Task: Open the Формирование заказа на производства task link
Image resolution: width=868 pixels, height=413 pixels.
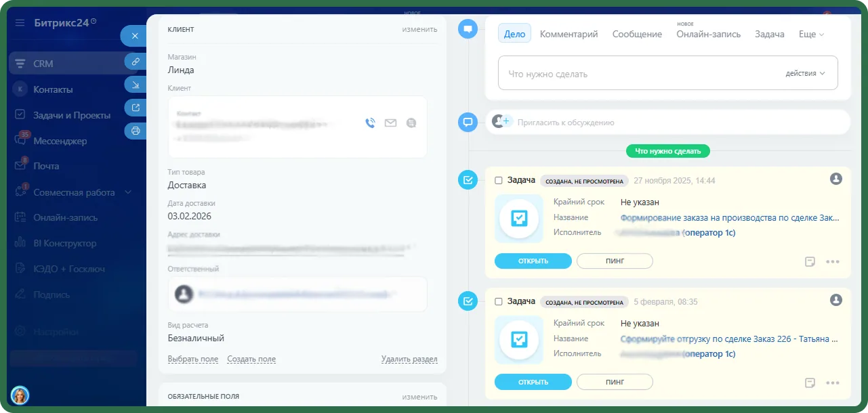Action: point(730,218)
